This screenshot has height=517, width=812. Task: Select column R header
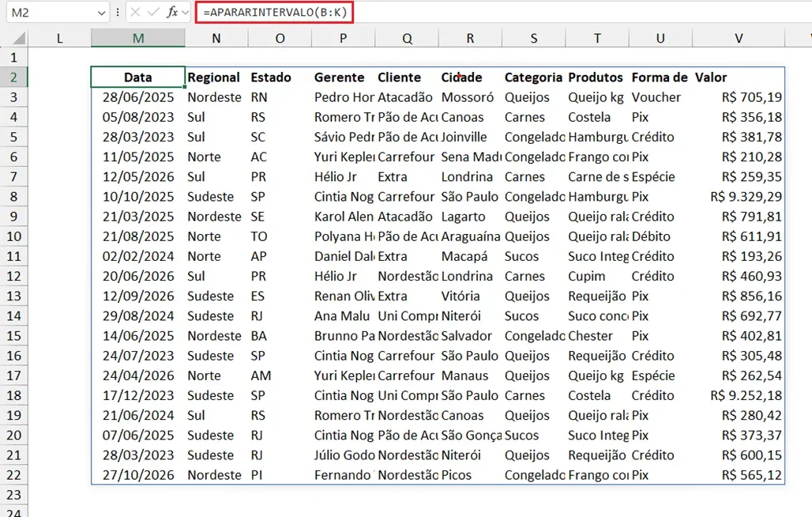pyautogui.click(x=470, y=38)
